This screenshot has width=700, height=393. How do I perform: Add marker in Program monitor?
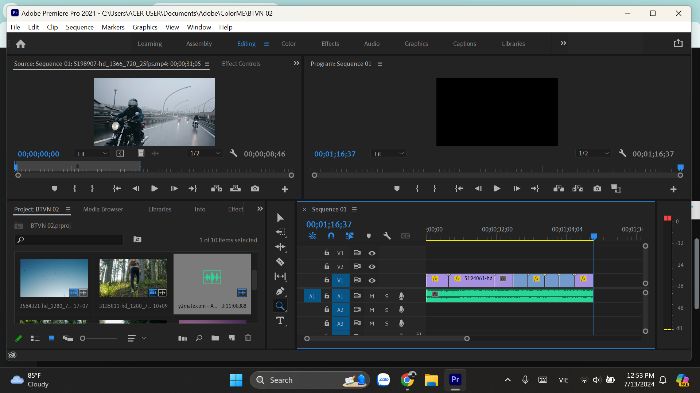[396, 188]
